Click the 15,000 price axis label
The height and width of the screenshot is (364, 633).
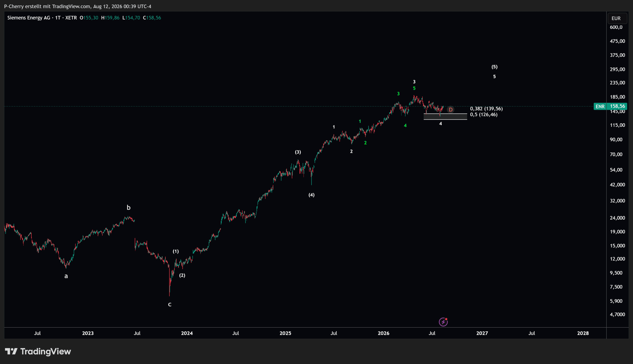coord(617,246)
